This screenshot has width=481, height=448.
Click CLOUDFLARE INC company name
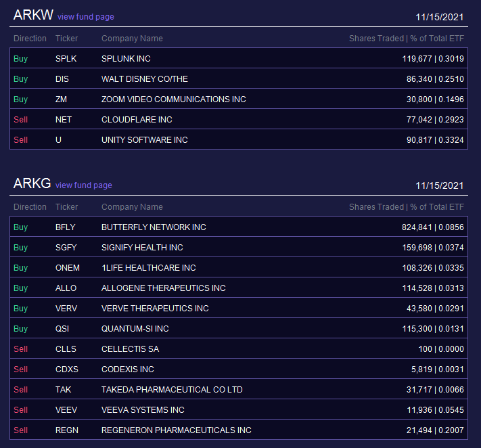tap(137, 119)
